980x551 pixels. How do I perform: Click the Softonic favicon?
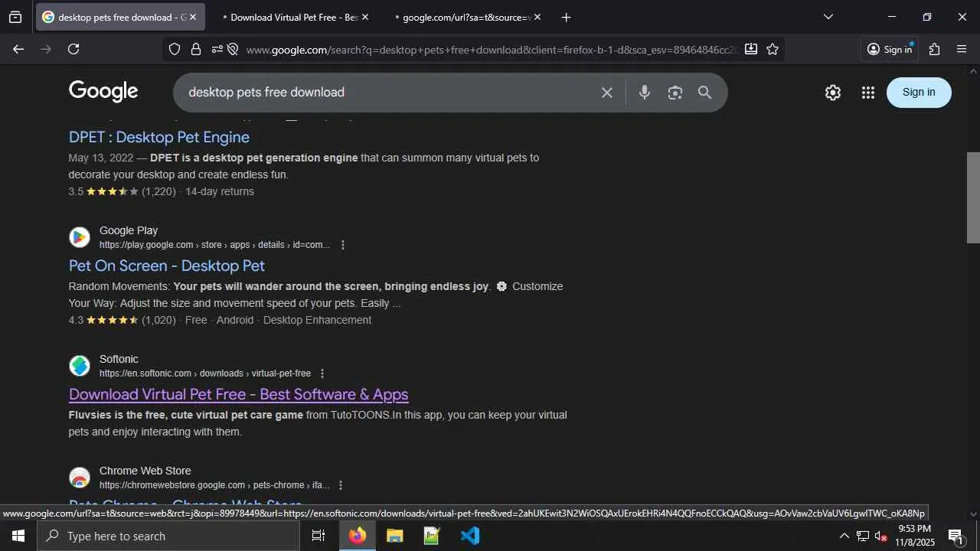click(x=80, y=366)
